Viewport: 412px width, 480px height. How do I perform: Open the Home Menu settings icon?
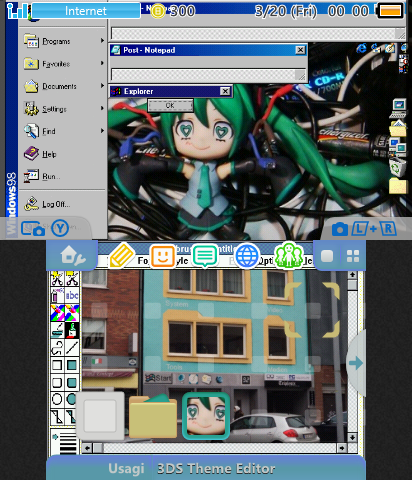pos(73,255)
